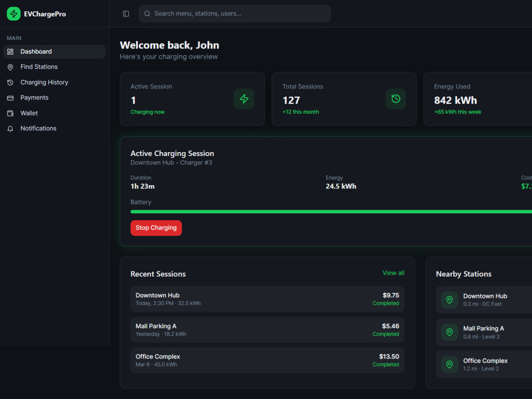Select the Total Sessions stat card

click(344, 99)
